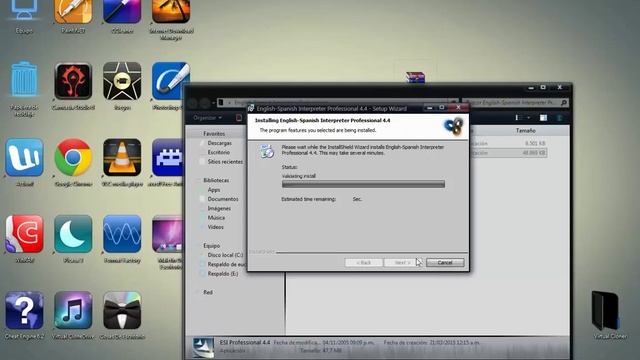Viewport: 640px width, 360px height.
Task: Cancel the English-Spanish Interpreter installation
Action: (x=445, y=262)
